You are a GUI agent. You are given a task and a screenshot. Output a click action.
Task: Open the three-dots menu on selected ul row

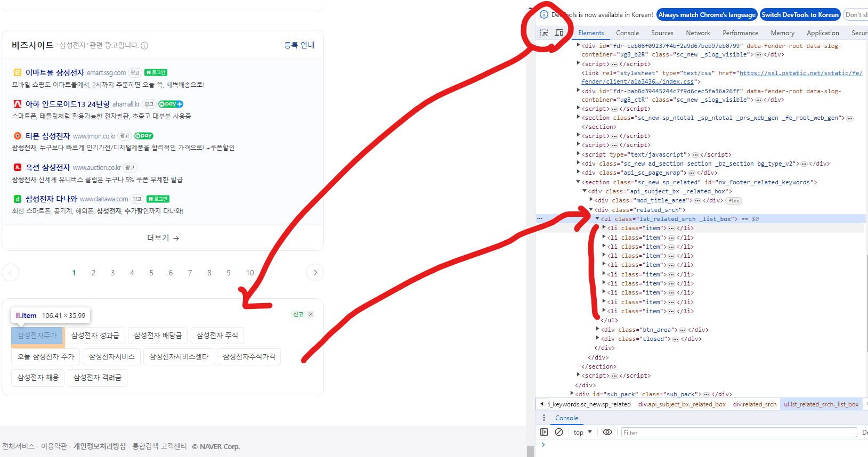point(540,219)
